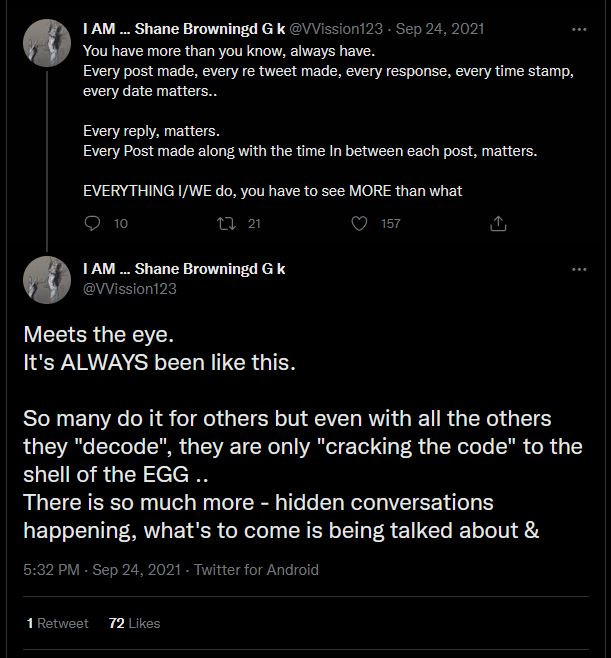Image resolution: width=611 pixels, height=658 pixels.
Task: Click @VVission123 handle under the second tweet's name
Action: tap(129, 288)
